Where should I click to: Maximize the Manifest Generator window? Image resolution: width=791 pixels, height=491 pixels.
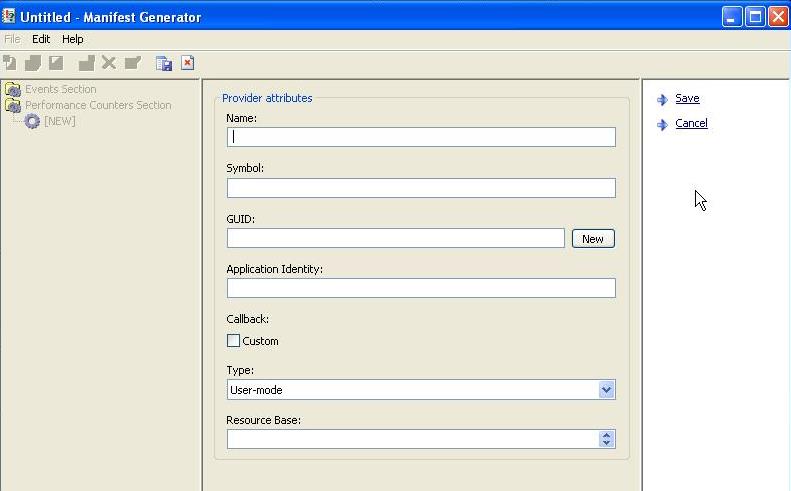pos(755,17)
